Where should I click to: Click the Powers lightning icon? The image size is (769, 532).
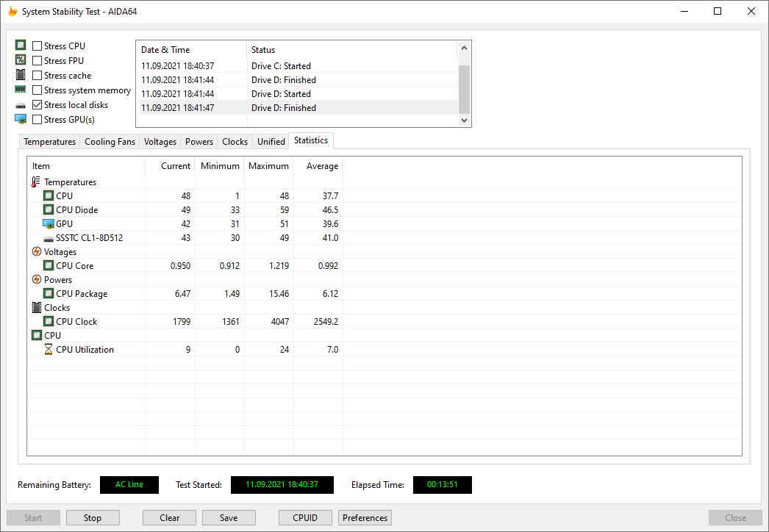pos(36,279)
